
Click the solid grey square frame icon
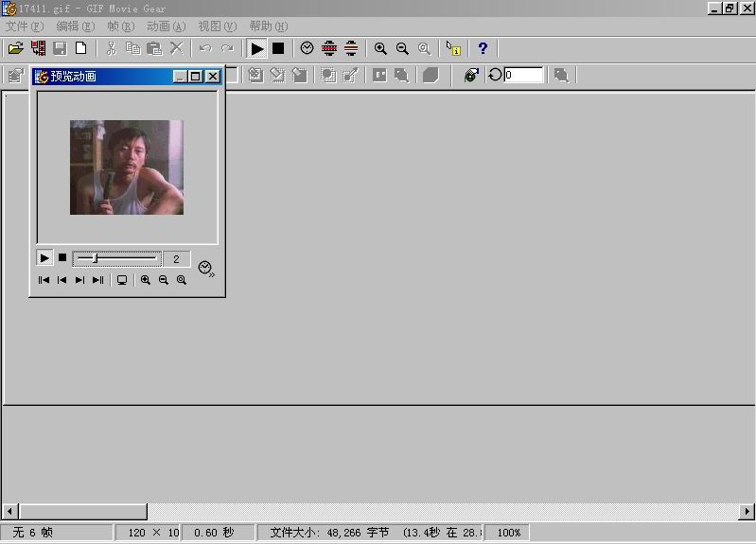click(431, 75)
